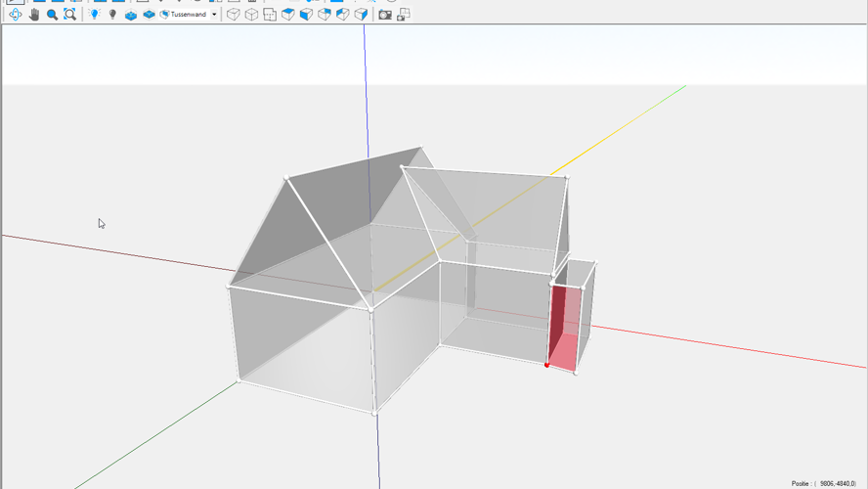Click the Zoom magnifier tool
868x489 pixels.
[52, 15]
